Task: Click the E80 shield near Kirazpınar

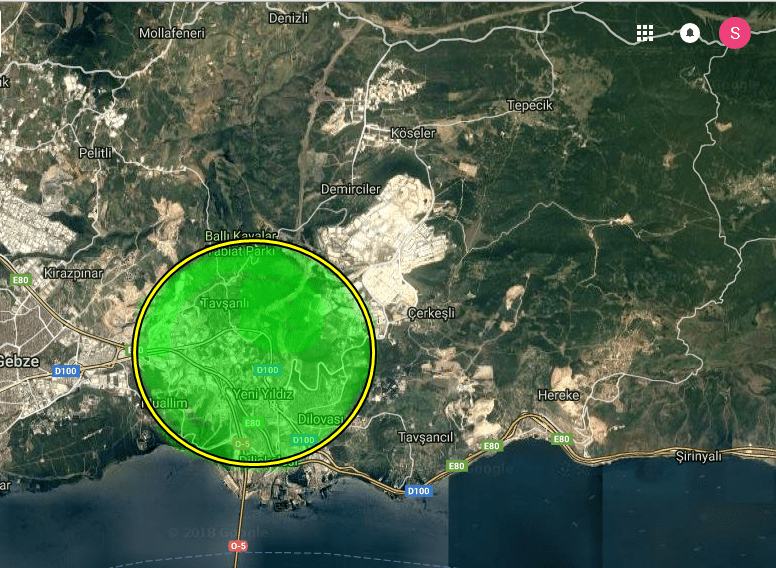Action: point(20,280)
